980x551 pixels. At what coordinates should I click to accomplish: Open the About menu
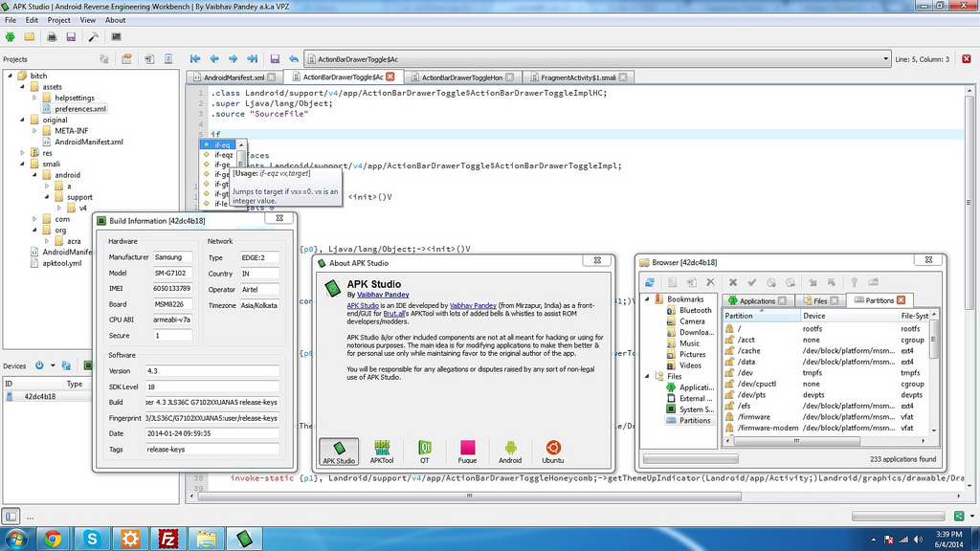115,20
